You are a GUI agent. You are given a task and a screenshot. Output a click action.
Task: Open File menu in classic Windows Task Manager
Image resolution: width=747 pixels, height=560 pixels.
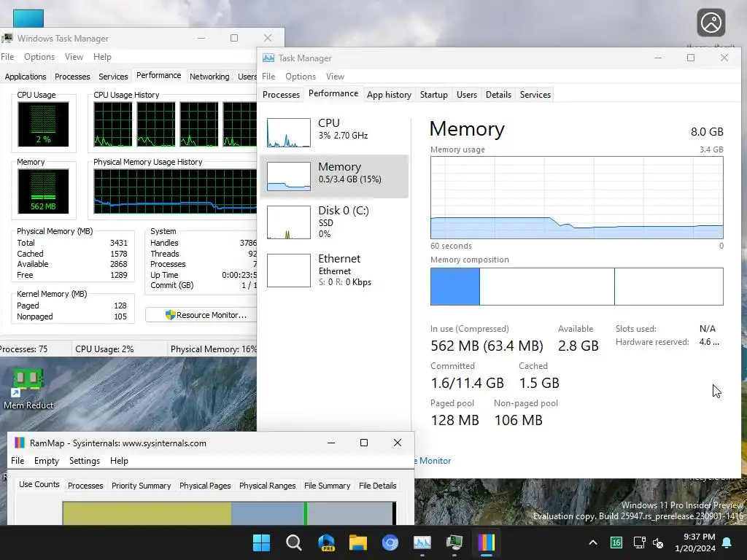tap(7, 57)
